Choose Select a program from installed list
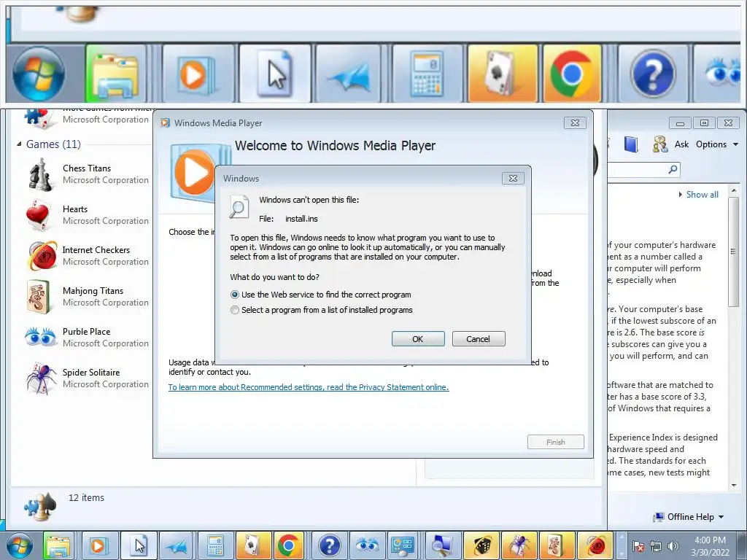Viewport: 747px width, 560px height. click(235, 310)
